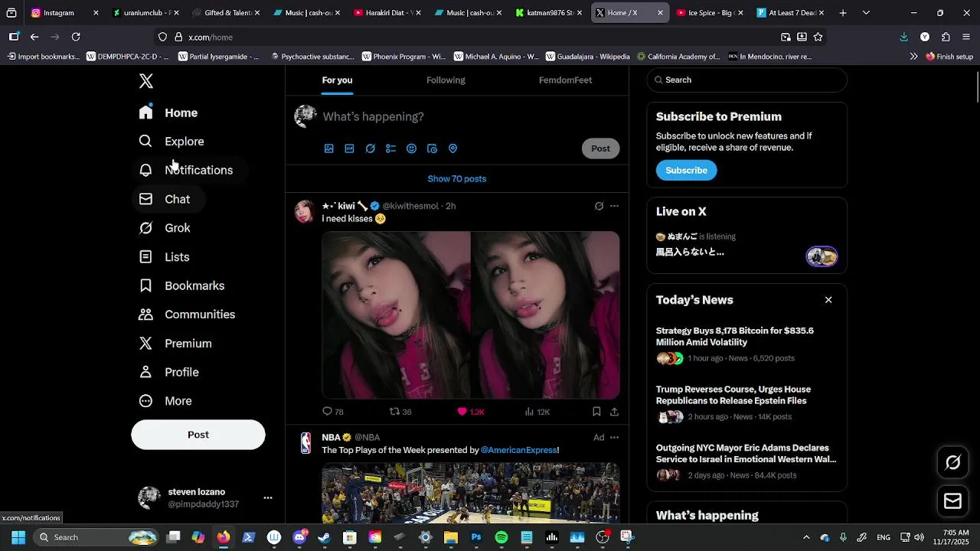
Task: Open floating messages envelope button
Action: (953, 501)
